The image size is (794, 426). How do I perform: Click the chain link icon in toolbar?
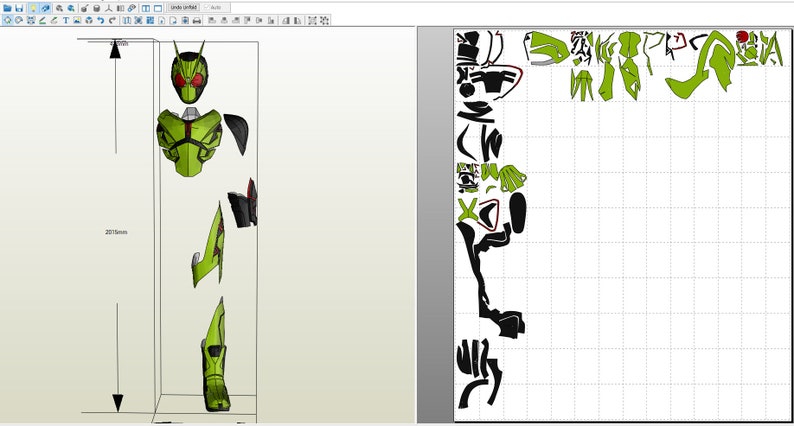(x=132, y=8)
